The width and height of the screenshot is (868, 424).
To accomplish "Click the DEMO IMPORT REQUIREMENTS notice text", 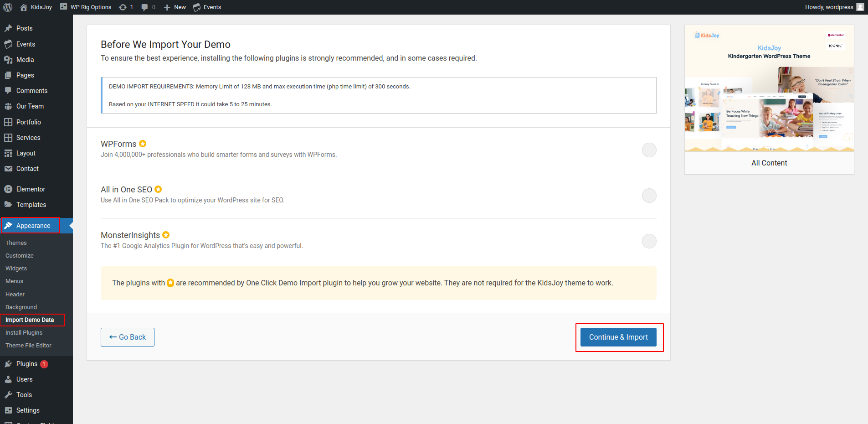I will [x=260, y=87].
